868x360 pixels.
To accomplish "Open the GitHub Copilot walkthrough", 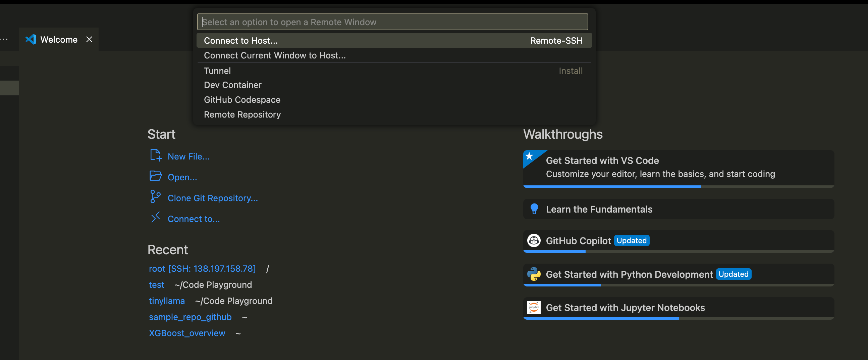I will (x=679, y=241).
